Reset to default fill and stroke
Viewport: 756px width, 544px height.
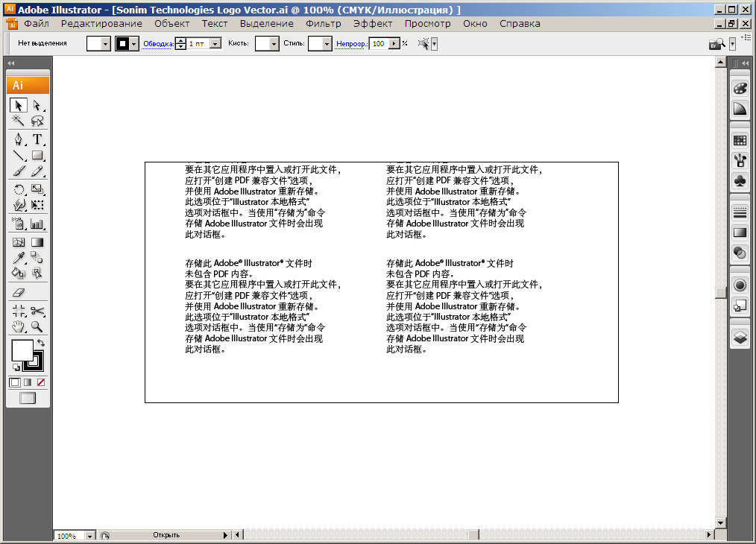pyautogui.click(x=16, y=367)
